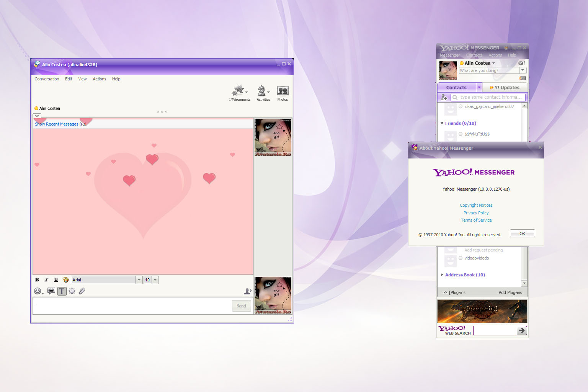Open the Contacts menu in main window

click(474, 55)
